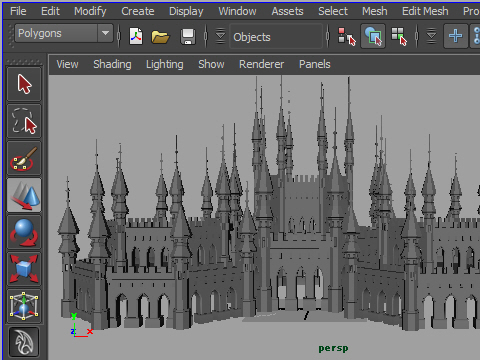Select the Rotate tool
Image resolution: width=480 pixels, height=360 pixels.
(24, 232)
